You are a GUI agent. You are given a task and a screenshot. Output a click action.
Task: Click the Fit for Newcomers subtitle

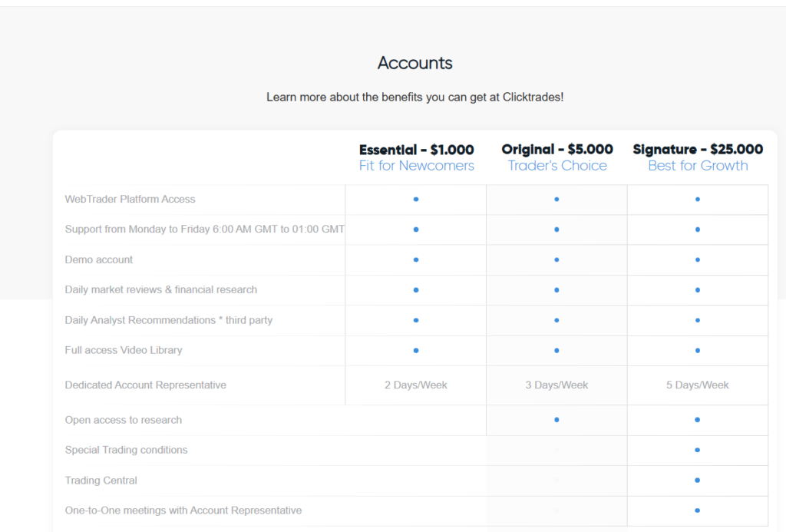[416, 166]
